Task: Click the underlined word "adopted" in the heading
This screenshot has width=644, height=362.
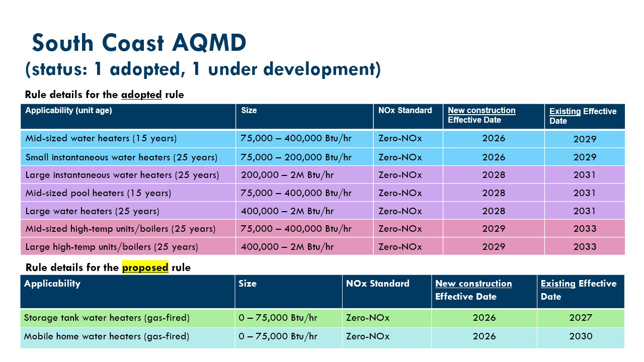Action: (x=141, y=95)
